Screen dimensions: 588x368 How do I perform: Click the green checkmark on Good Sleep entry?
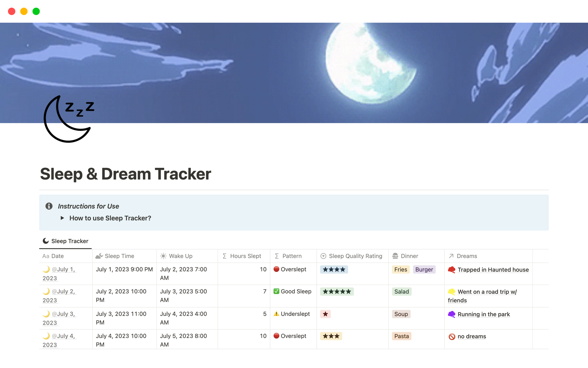click(276, 291)
